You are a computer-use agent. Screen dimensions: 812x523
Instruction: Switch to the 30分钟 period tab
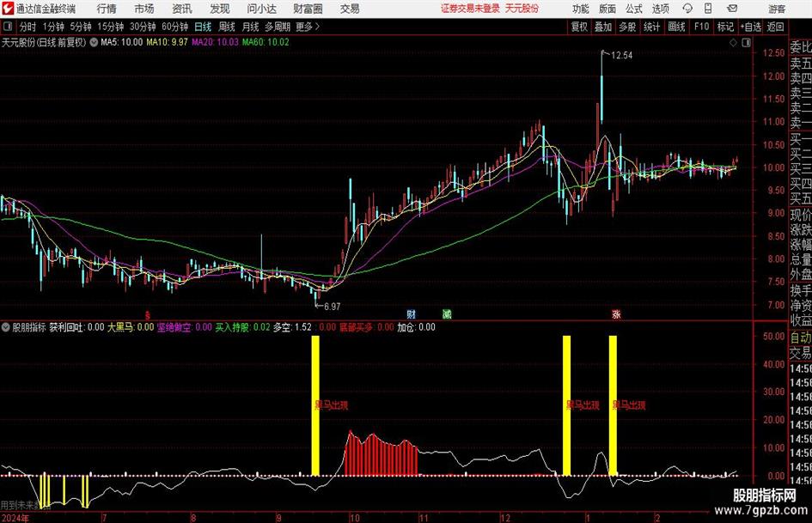point(143,27)
